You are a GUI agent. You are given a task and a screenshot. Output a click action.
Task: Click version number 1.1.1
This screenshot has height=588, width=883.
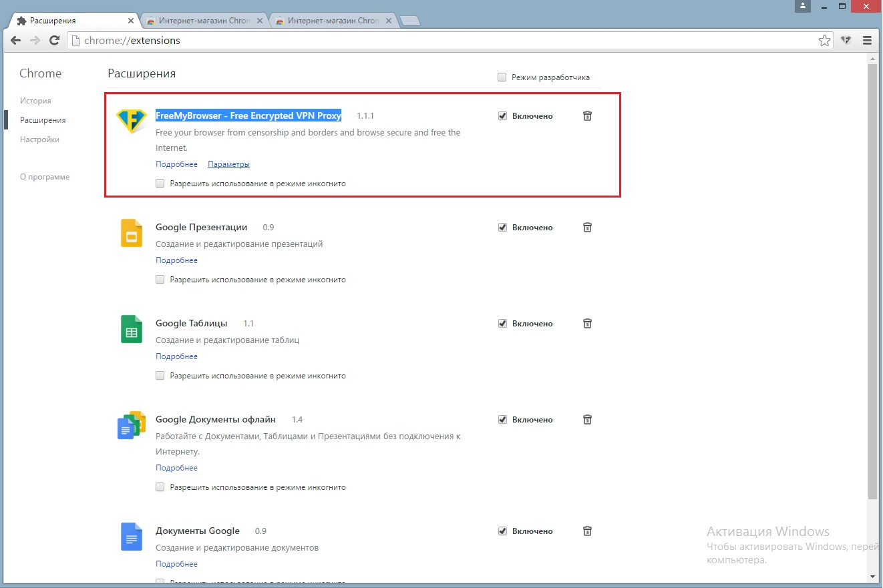pyautogui.click(x=365, y=116)
